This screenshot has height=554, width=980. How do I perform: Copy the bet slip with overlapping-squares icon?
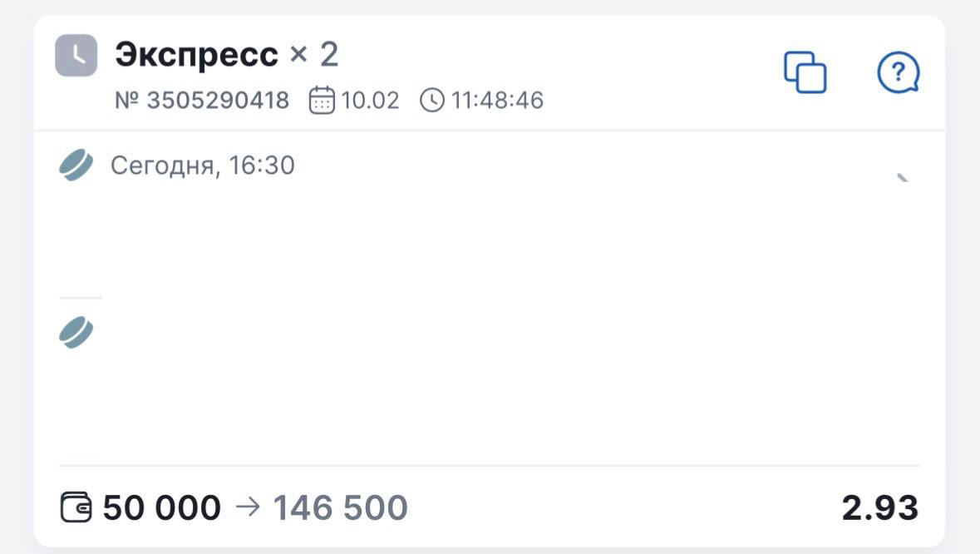pos(805,72)
